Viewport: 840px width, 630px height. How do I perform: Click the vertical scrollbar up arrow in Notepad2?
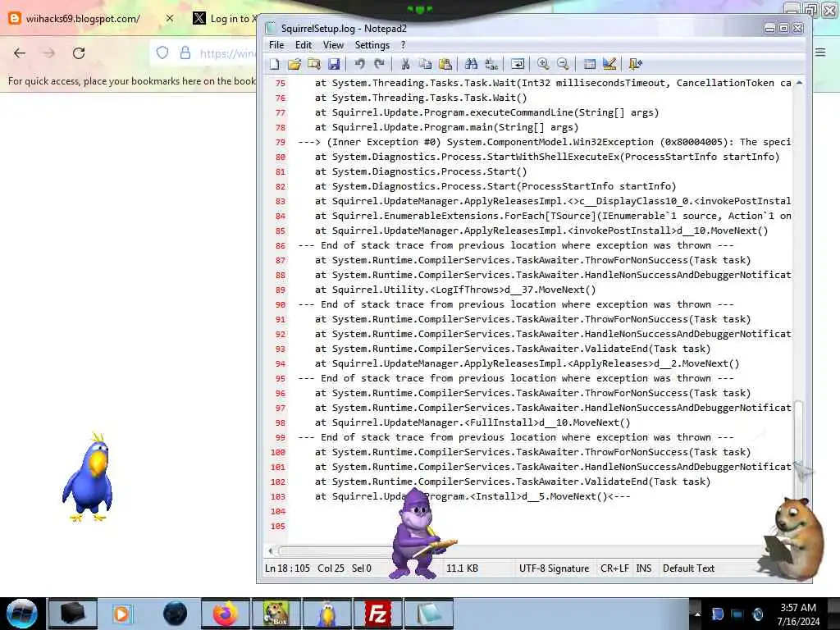(799, 83)
